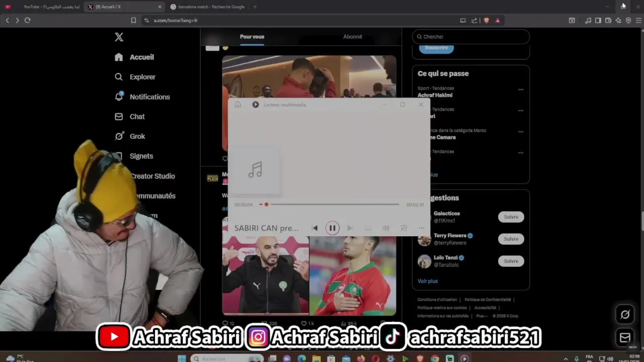Switch to Abonné tab
The image size is (644, 362).
353,37
